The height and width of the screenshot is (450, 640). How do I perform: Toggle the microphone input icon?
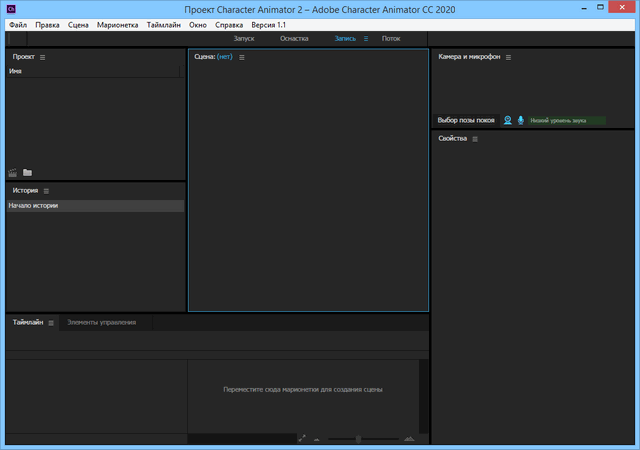tap(520, 120)
